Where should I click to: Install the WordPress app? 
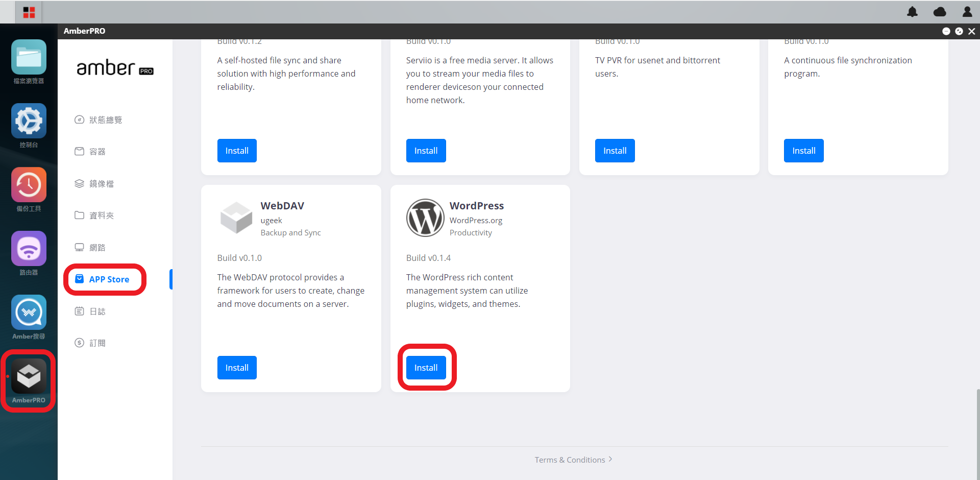pos(426,368)
